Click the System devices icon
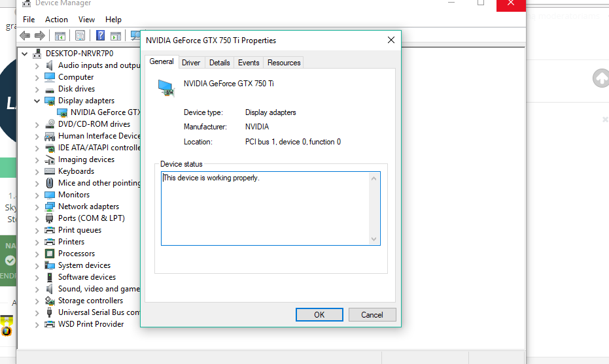The height and width of the screenshot is (364, 609). point(50,265)
